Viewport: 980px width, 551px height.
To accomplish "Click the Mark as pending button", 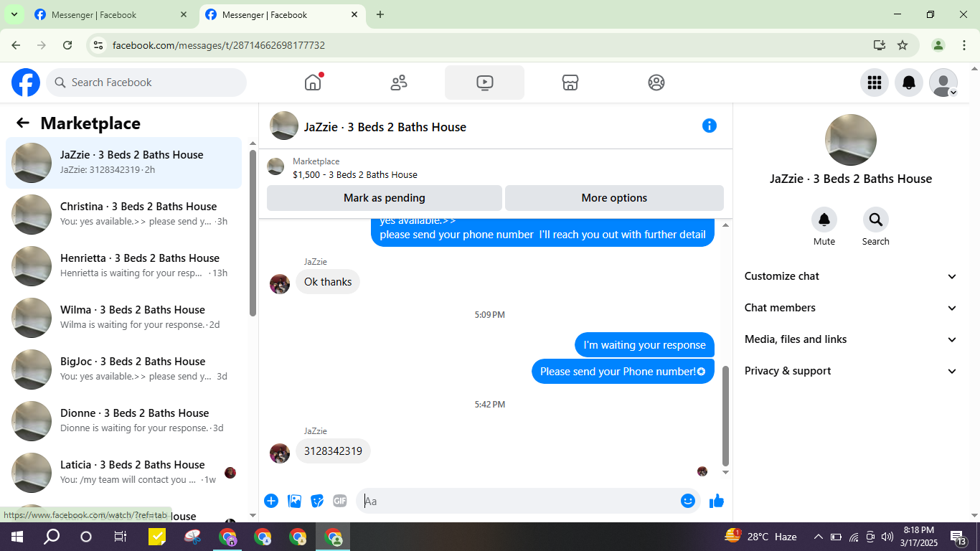I will coord(385,198).
